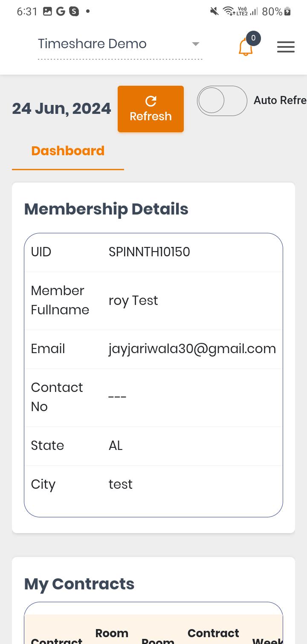The width and height of the screenshot is (307, 644).
Task: Expand the Timeshare Demo dropdown arrow
Action: click(196, 44)
